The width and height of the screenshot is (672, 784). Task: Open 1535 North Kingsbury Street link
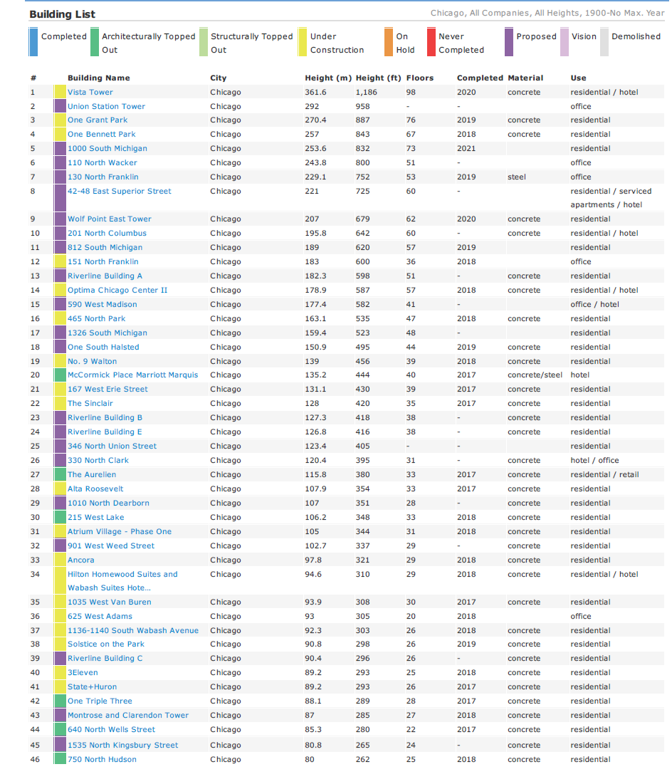click(122, 745)
